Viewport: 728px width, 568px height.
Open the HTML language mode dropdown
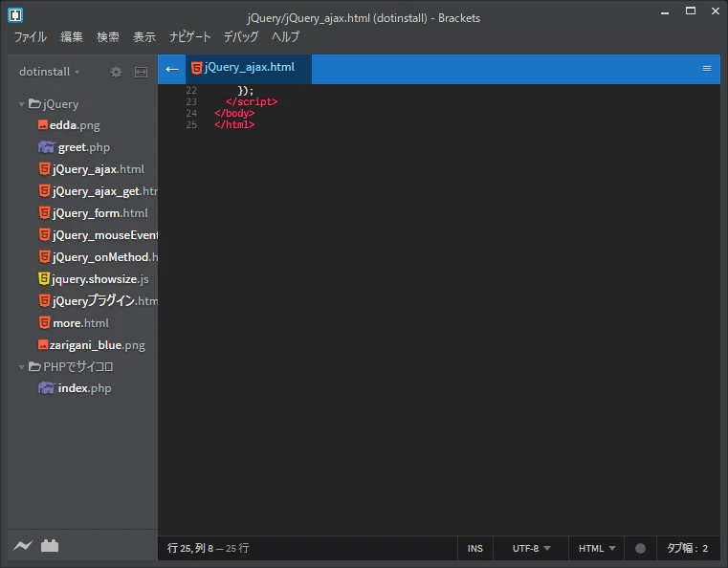coord(597,549)
